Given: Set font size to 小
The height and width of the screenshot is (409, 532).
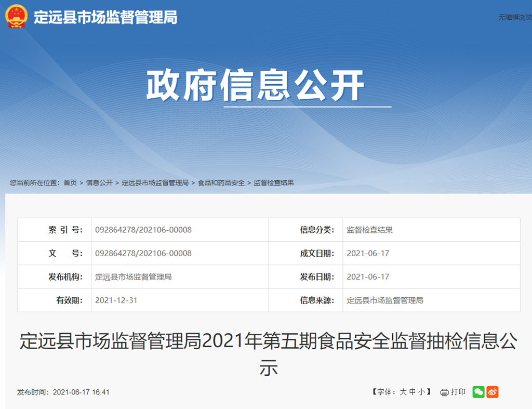Looking at the screenshot, I should [421, 392].
